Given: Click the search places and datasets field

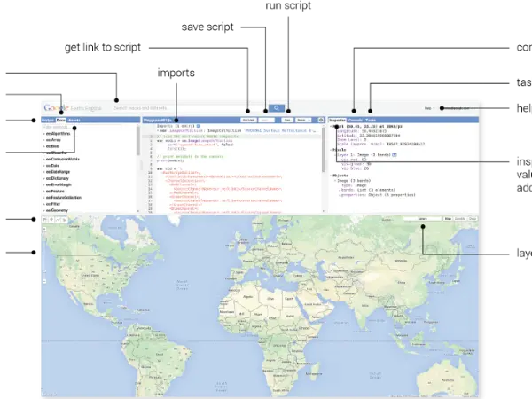Looking at the screenshot, I should pyautogui.click(x=177, y=107).
